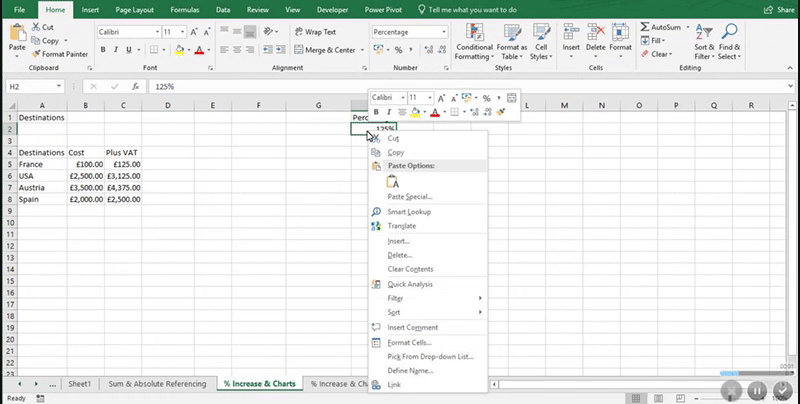The height and width of the screenshot is (404, 800).
Task: Click the font color swatch in the mini toolbar
Action: 435,112
